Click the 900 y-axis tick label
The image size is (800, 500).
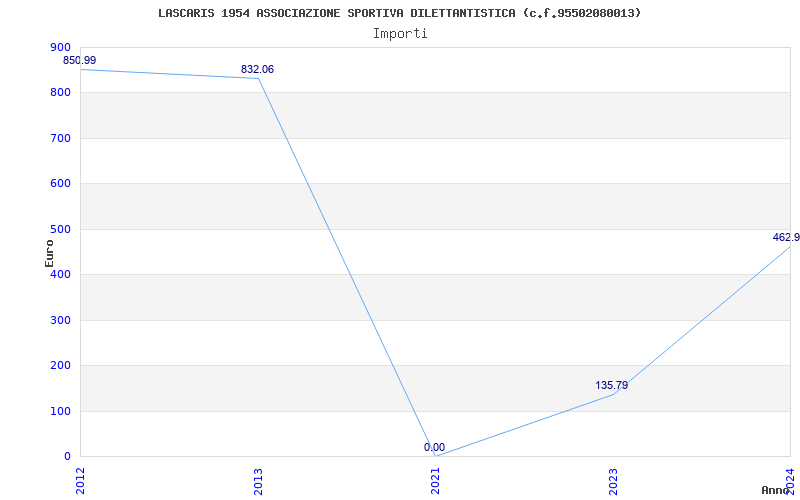60,47
